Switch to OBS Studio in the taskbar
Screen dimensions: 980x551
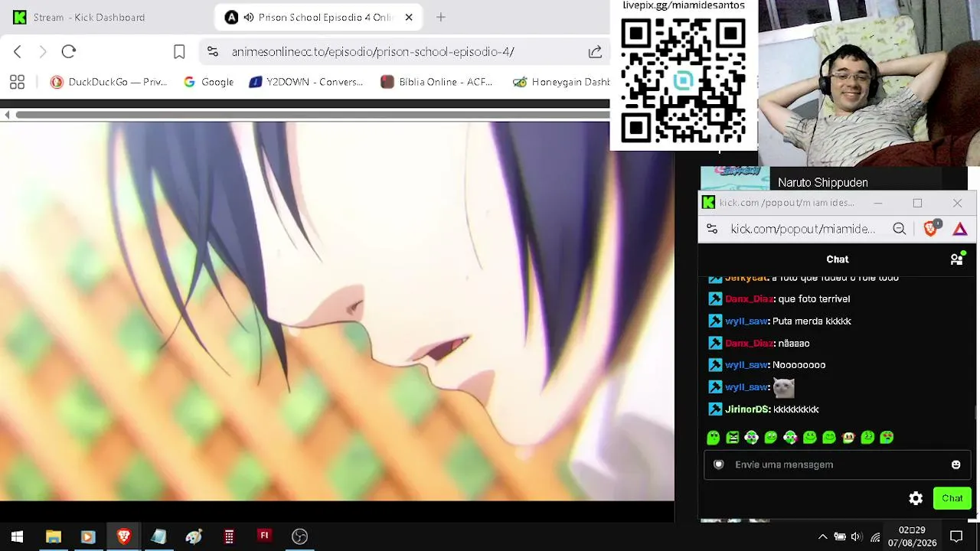tap(299, 536)
